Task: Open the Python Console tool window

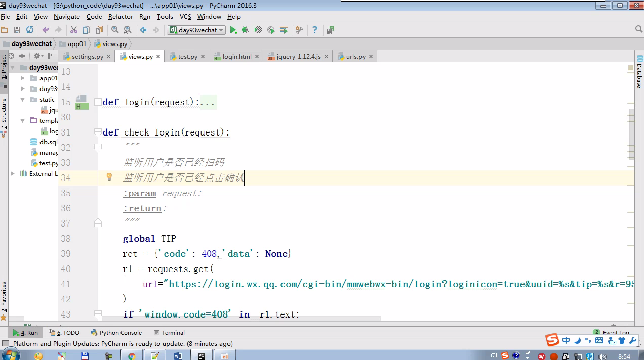Action: coord(116,333)
